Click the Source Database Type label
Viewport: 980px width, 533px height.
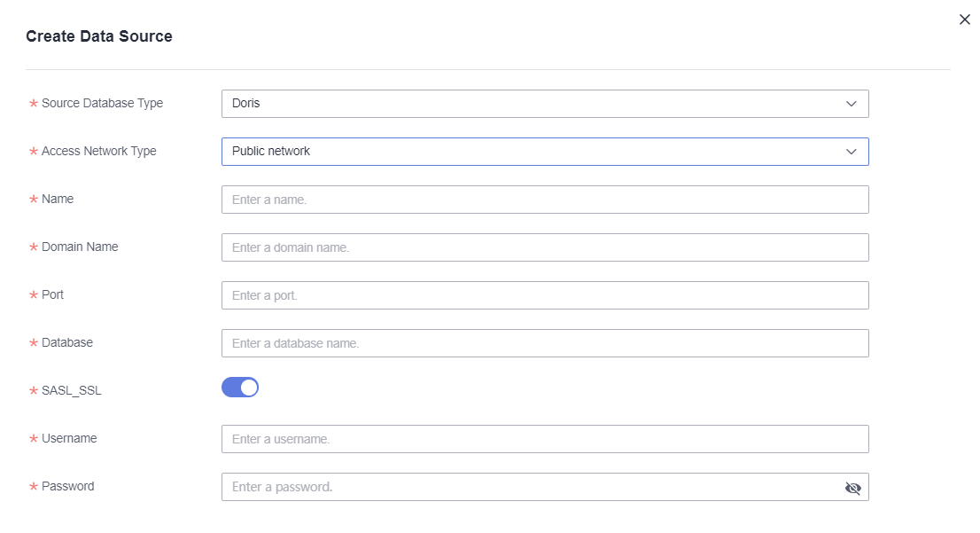coord(102,103)
